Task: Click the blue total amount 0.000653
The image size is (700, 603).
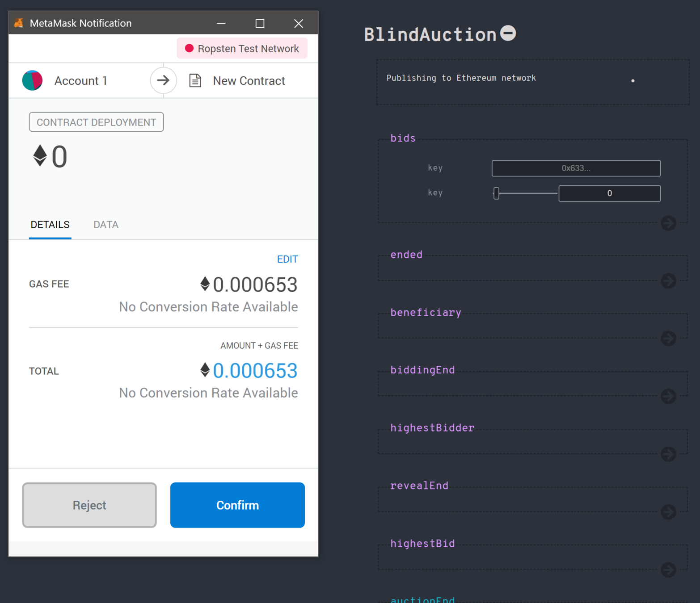Action: (255, 371)
